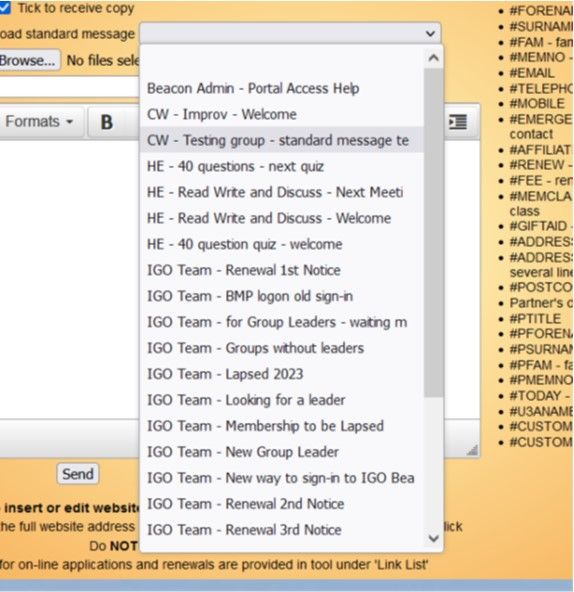Click the Send button
Image resolution: width=574 pixels, height=592 pixels.
pos(78,474)
